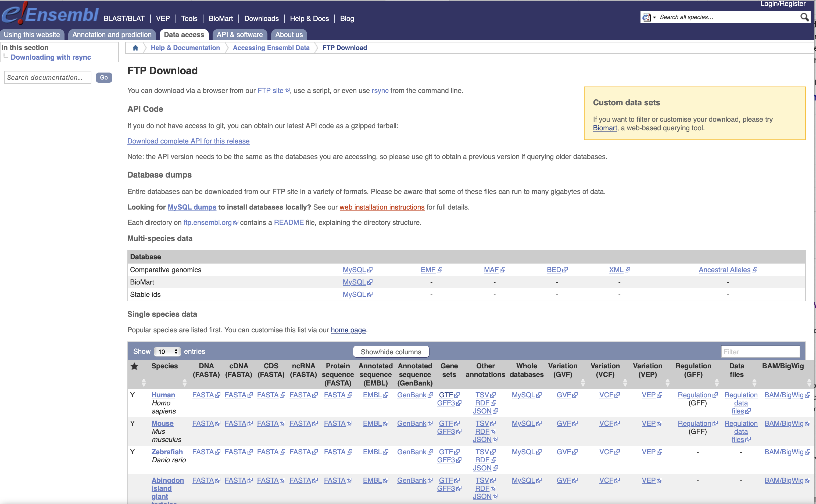Image resolution: width=816 pixels, height=504 pixels.
Task: Open Blog from top menu
Action: [x=347, y=19]
